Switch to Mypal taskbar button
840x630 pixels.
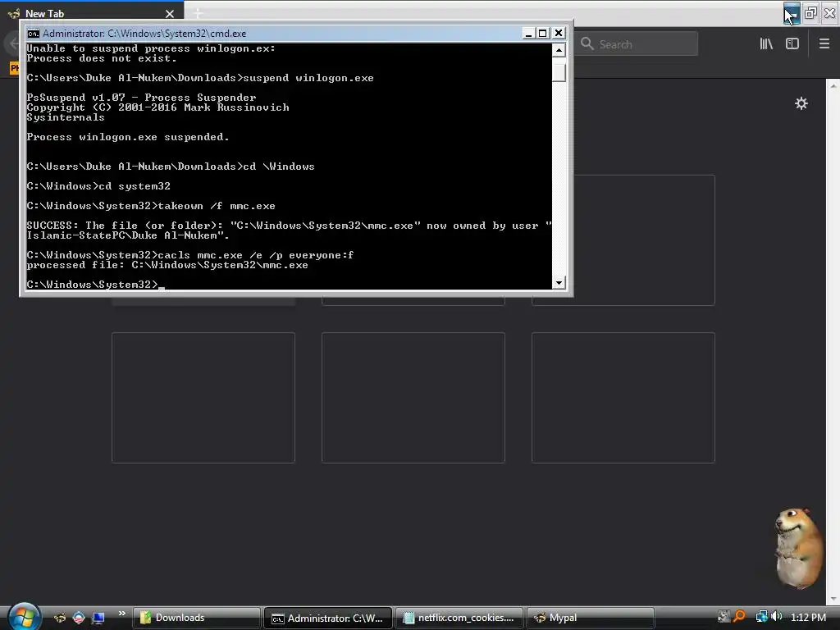click(x=591, y=618)
